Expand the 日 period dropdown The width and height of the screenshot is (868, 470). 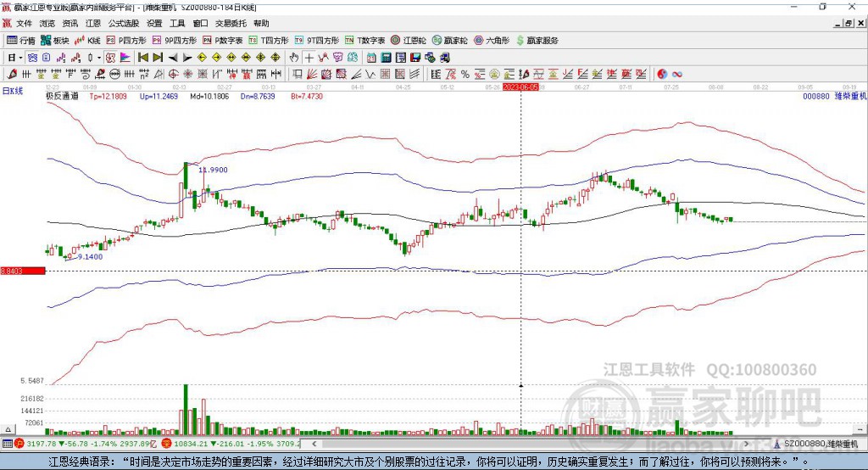point(20,58)
